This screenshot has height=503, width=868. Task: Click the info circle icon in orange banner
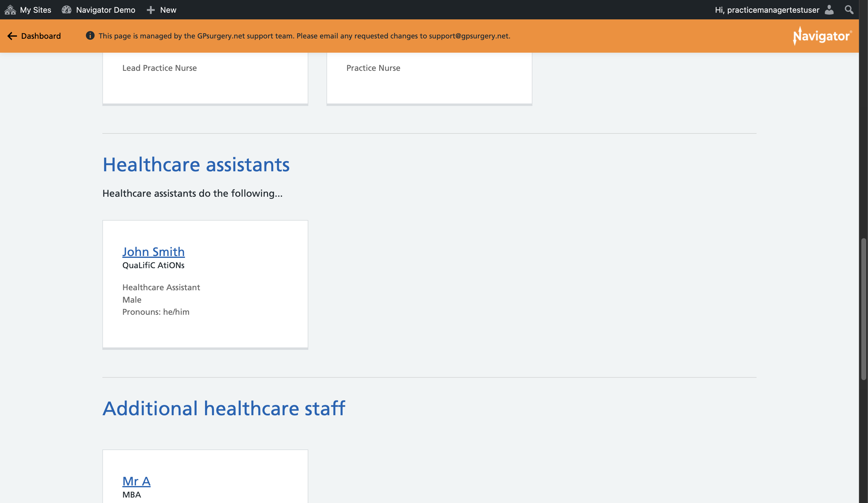tap(90, 35)
